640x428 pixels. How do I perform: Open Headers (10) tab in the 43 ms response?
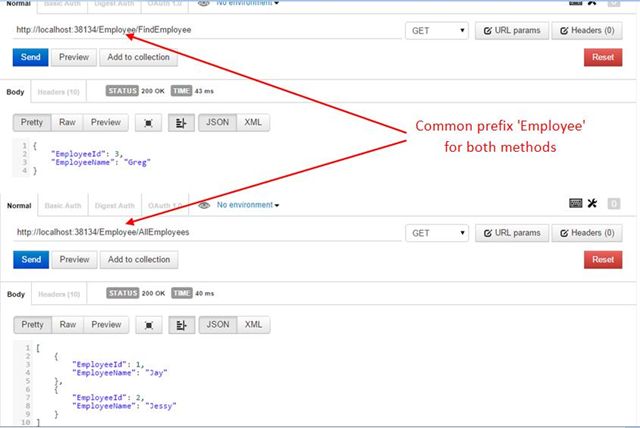coord(59,92)
